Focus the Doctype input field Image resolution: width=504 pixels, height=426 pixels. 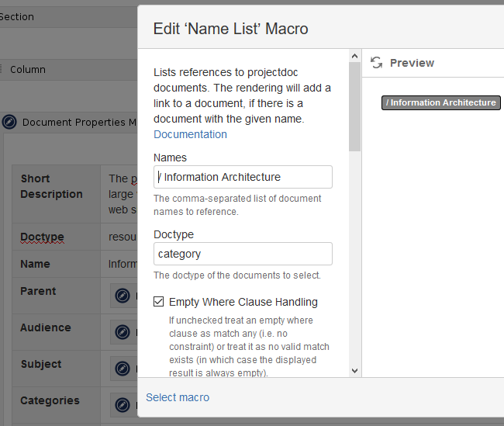[243, 254]
